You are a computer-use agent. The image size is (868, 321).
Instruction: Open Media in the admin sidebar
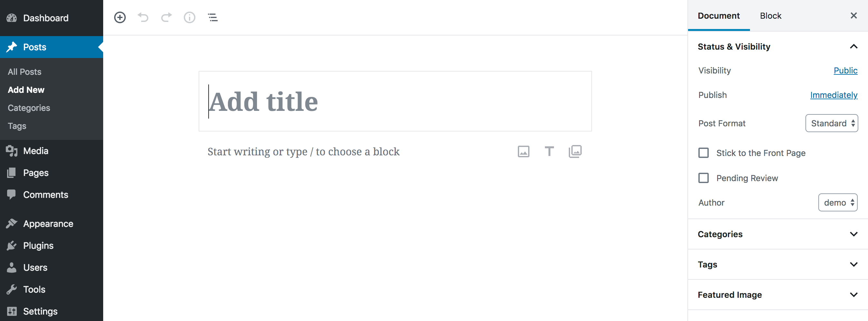36,151
